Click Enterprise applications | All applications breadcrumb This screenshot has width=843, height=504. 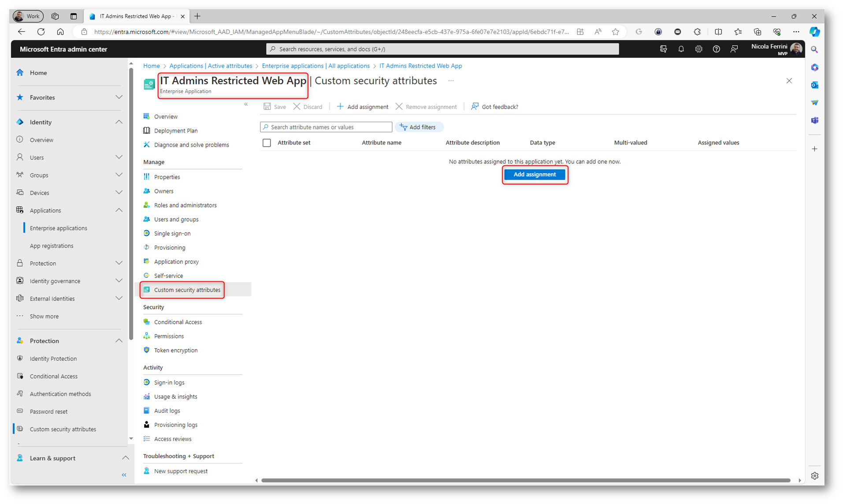point(316,66)
